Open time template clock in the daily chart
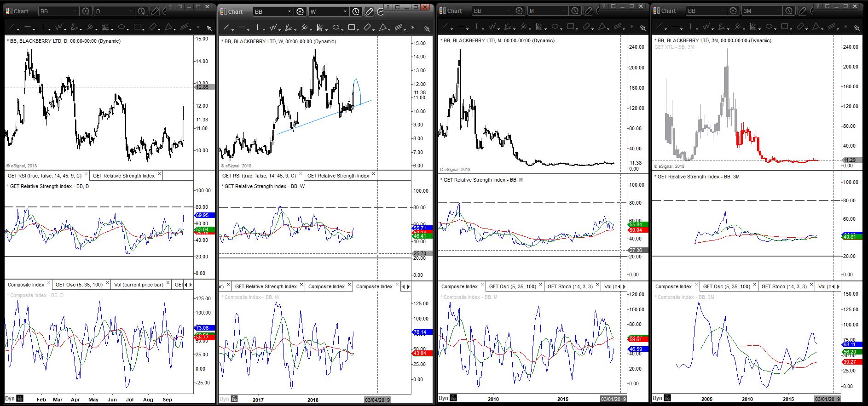 [141, 11]
